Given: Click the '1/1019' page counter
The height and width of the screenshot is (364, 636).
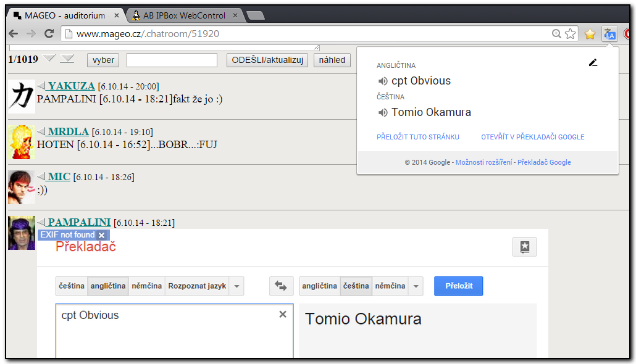Looking at the screenshot, I should click(23, 60).
